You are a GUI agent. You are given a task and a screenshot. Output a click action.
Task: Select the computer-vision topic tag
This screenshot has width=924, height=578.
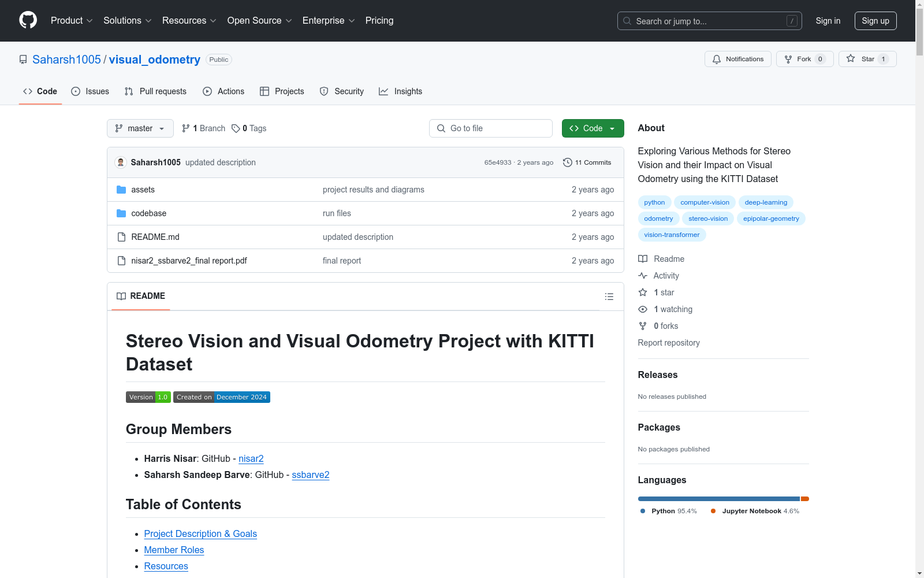pyautogui.click(x=705, y=202)
